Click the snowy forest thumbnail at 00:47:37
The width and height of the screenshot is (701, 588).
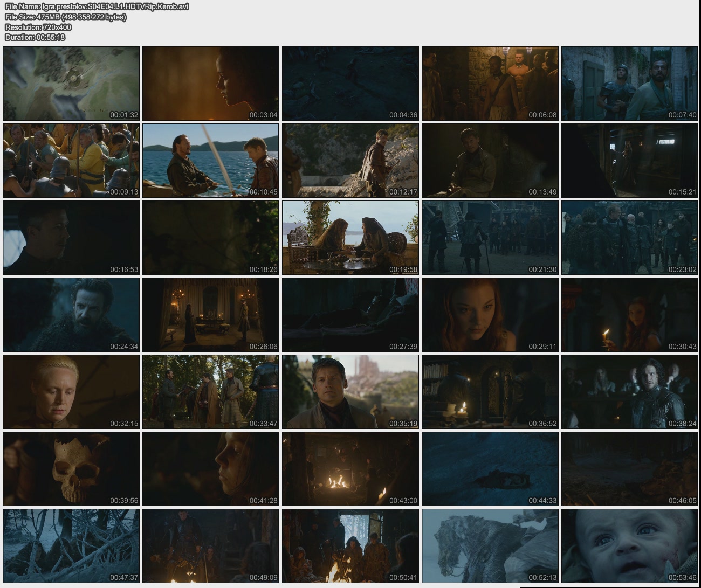[x=71, y=546]
